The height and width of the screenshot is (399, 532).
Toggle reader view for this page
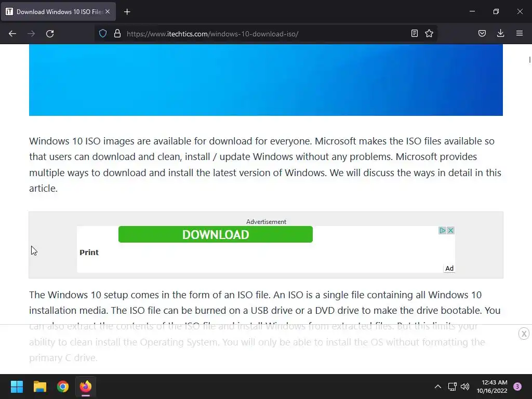click(414, 33)
